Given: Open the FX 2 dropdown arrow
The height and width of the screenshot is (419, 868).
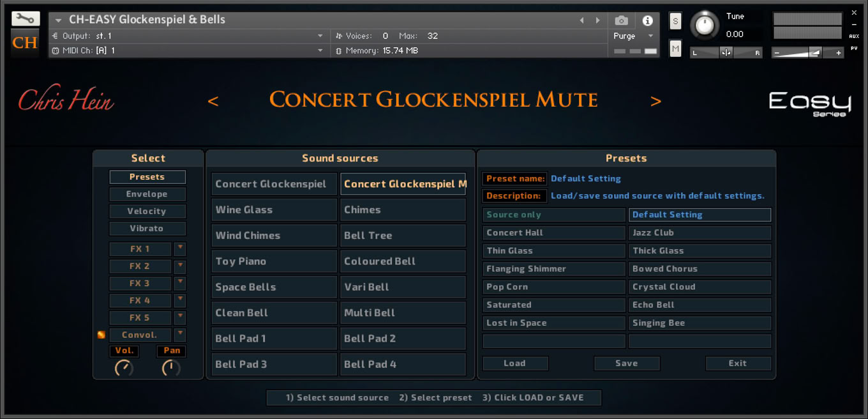Looking at the screenshot, I should 180,266.
